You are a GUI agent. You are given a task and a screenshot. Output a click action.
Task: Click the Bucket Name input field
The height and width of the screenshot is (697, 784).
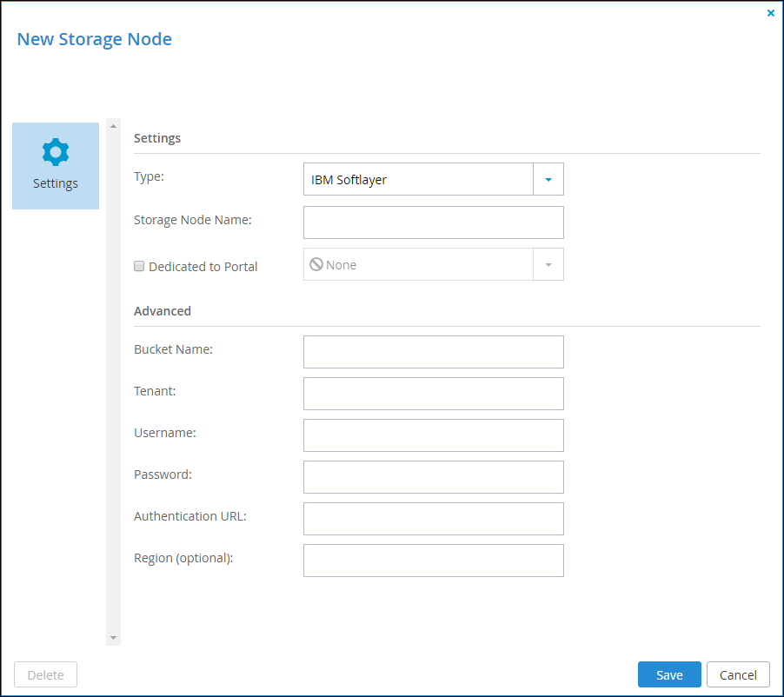pos(434,352)
